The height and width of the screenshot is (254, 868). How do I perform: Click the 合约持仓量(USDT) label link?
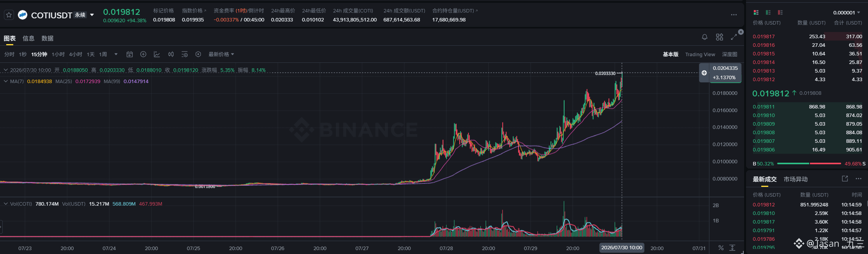click(455, 11)
